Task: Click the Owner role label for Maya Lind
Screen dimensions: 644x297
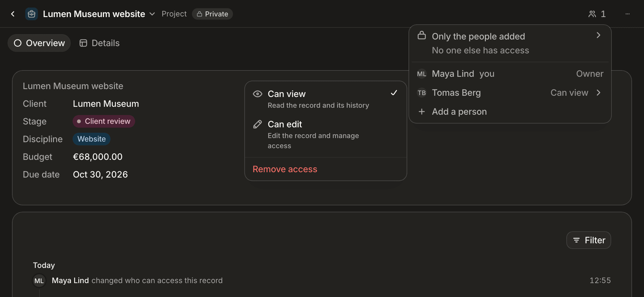Action: coord(590,74)
